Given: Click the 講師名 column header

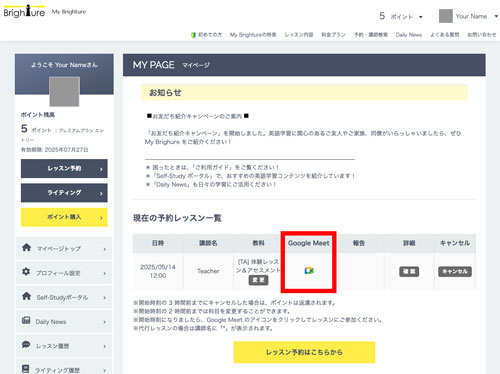Looking at the screenshot, I should pos(208,243).
